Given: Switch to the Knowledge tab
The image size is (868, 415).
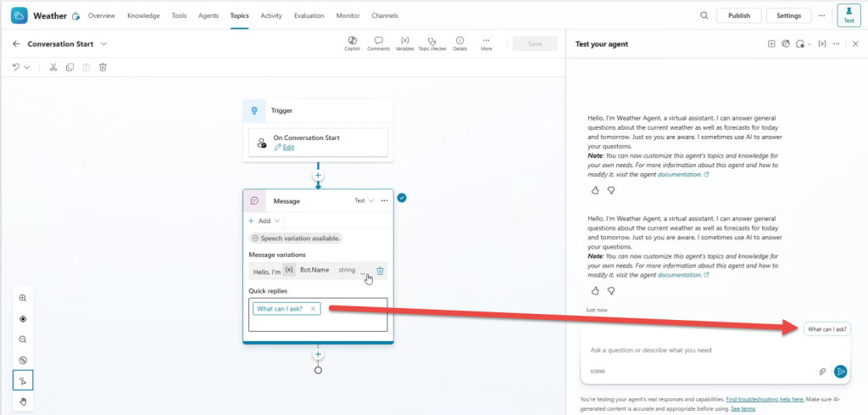Looking at the screenshot, I should coord(143,15).
